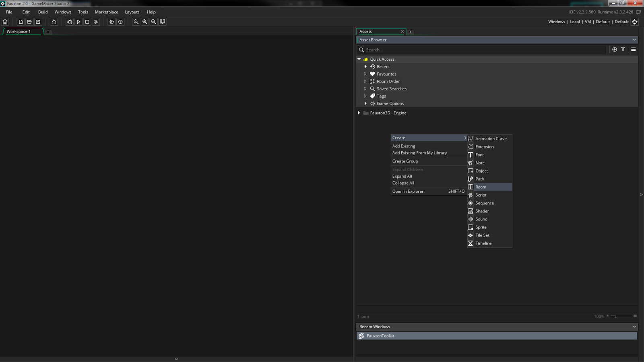The height and width of the screenshot is (362, 644).
Task: Create a Sprite asset
Action: point(490,227)
